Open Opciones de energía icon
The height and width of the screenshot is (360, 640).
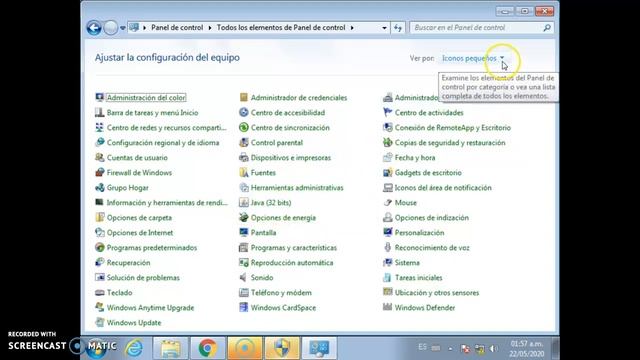pos(244,218)
